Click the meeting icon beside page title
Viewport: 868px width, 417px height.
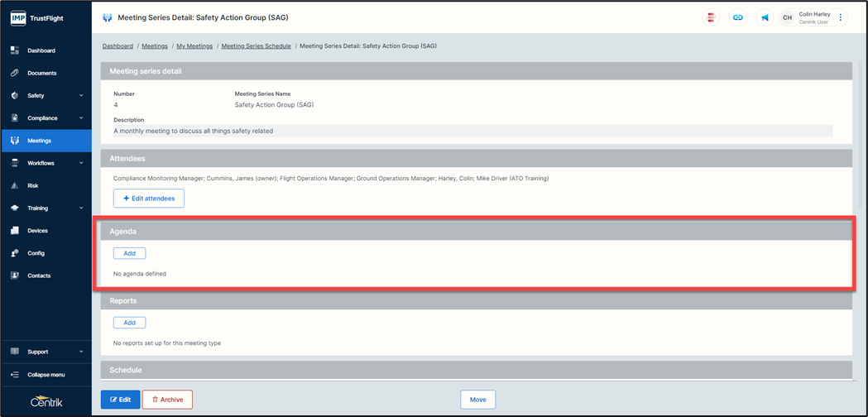coord(108,17)
